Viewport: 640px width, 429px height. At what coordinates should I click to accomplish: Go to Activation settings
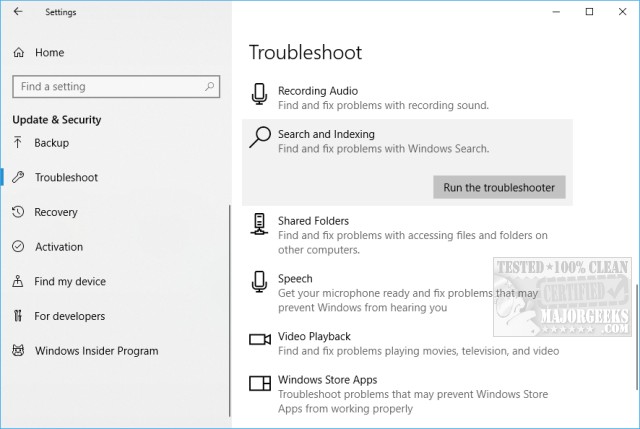[x=59, y=247]
